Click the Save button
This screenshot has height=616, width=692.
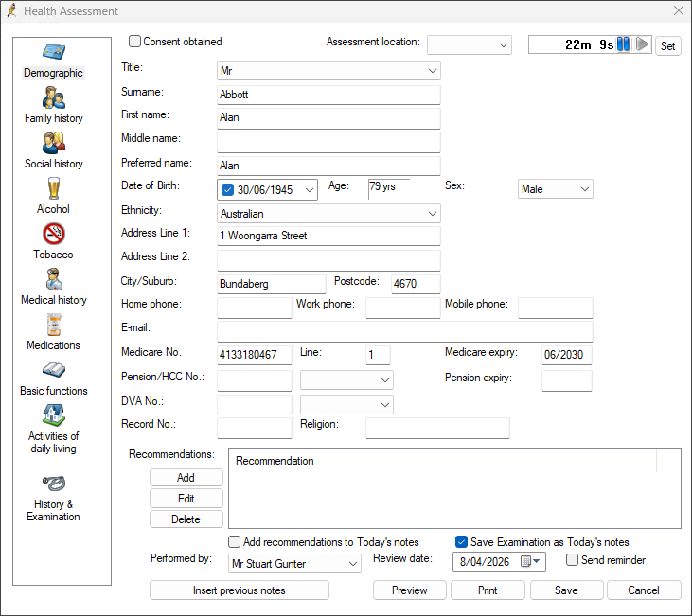[x=566, y=590]
